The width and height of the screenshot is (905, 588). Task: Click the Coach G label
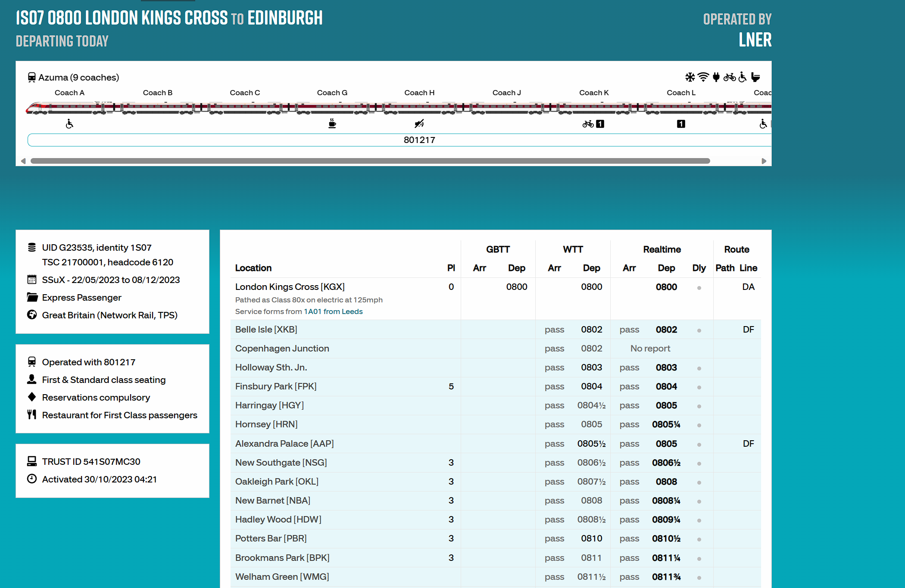(x=332, y=93)
